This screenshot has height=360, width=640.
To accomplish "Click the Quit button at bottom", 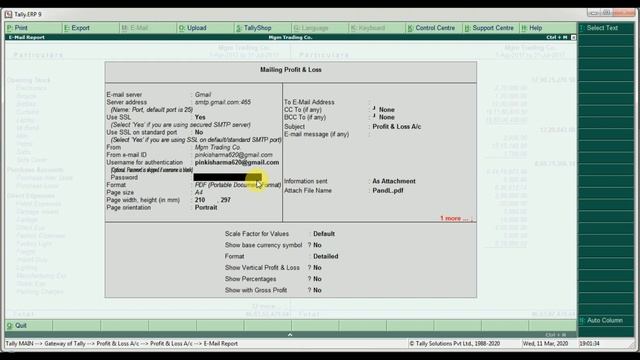I will pos(17,325).
